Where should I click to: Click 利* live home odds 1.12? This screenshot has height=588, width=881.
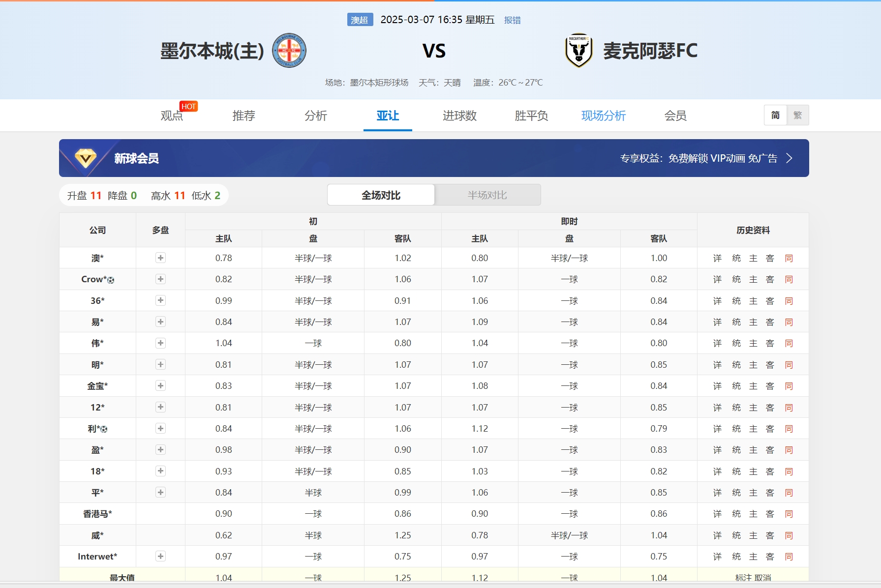click(480, 429)
